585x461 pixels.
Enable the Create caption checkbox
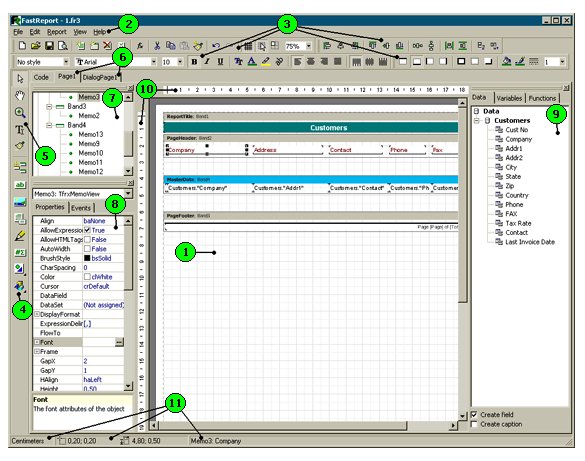tap(474, 424)
